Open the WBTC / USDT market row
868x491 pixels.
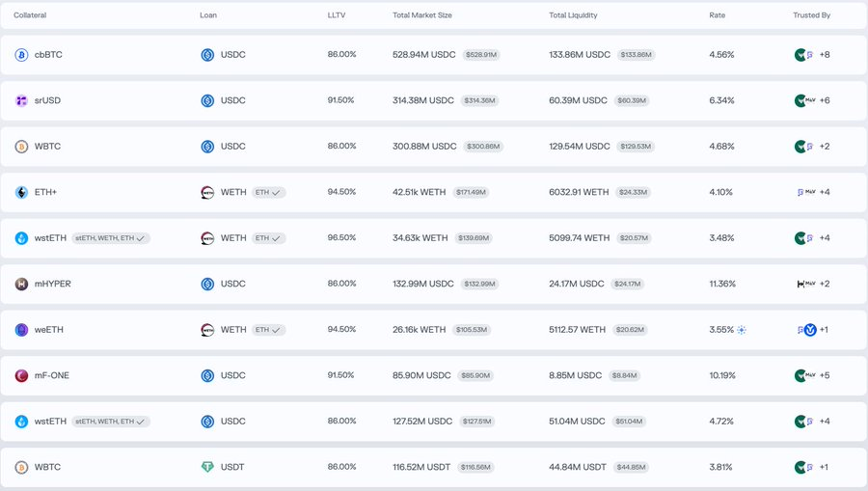(434, 467)
